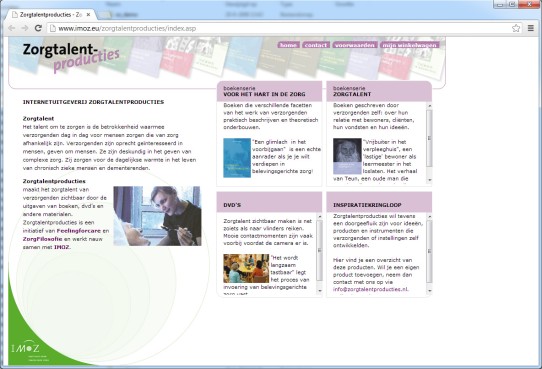Open the home navigation item
The image size is (542, 369).
(x=288, y=45)
